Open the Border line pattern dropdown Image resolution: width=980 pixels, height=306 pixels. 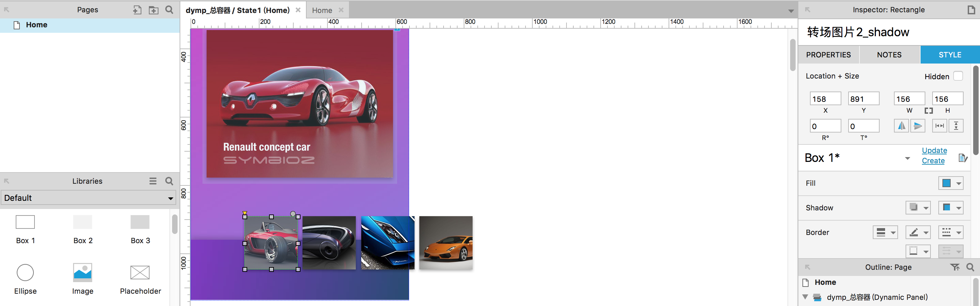[x=951, y=232]
